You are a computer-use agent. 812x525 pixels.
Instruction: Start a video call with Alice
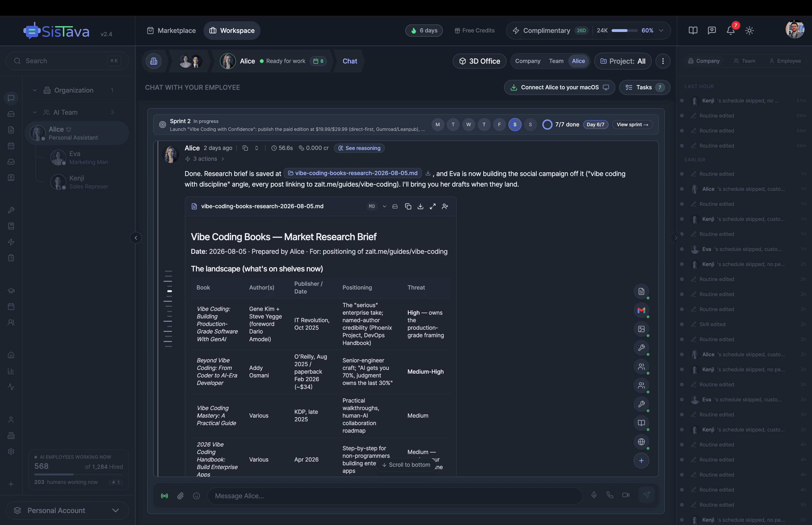click(x=626, y=495)
